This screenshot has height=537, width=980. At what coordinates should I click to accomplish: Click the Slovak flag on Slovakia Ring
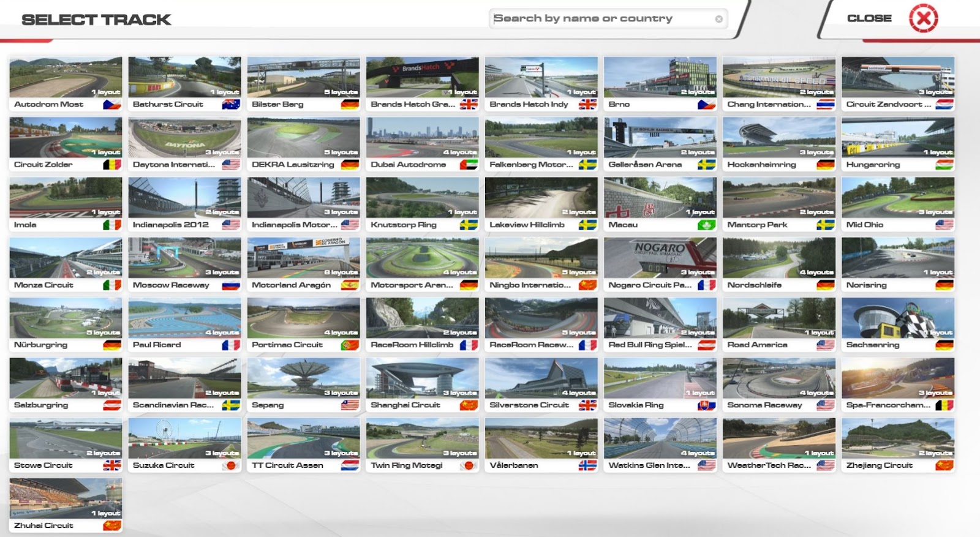click(706, 405)
